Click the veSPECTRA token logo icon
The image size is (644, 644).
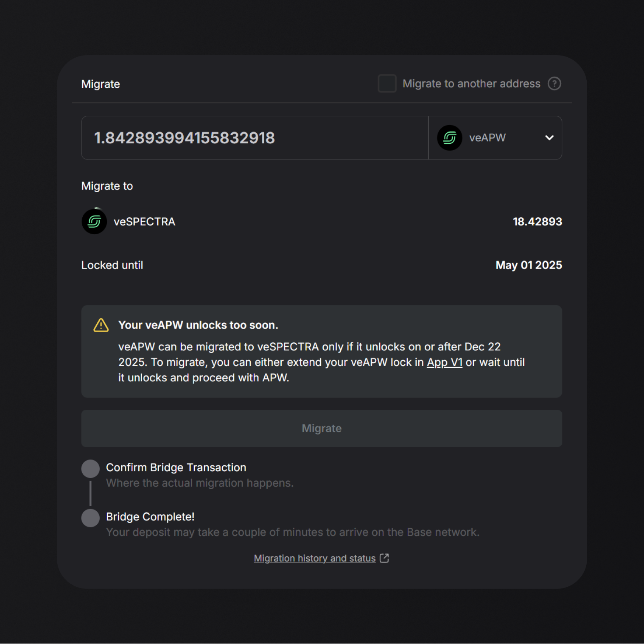94,221
